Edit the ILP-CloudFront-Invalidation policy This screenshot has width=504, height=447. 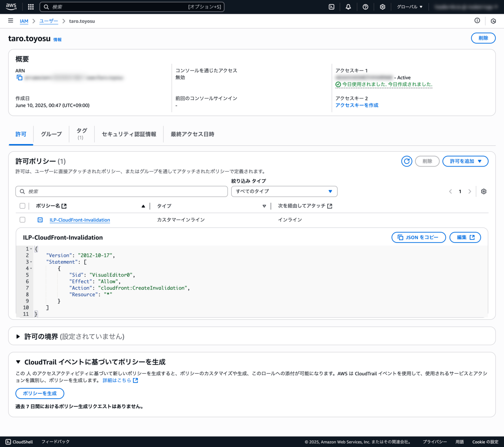click(465, 237)
